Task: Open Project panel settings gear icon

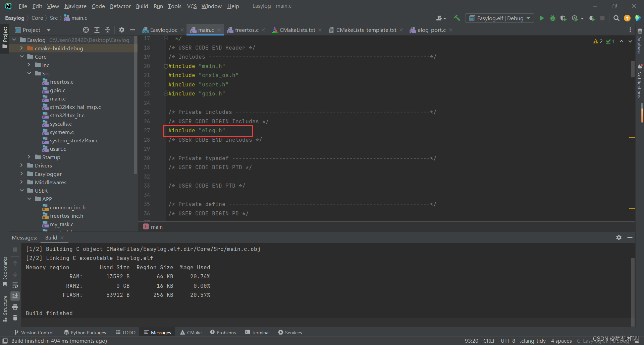Action: pyautogui.click(x=121, y=30)
